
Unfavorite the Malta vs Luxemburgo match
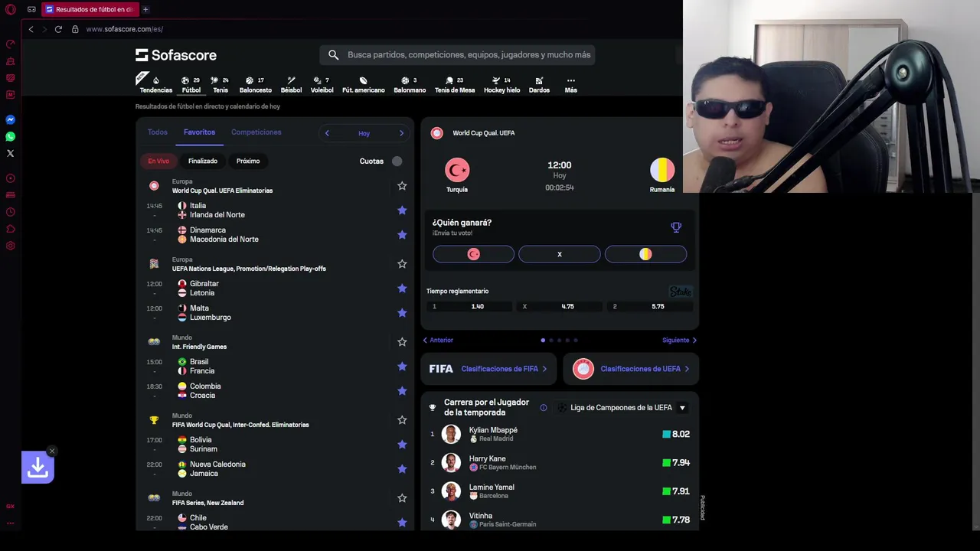[x=402, y=313]
